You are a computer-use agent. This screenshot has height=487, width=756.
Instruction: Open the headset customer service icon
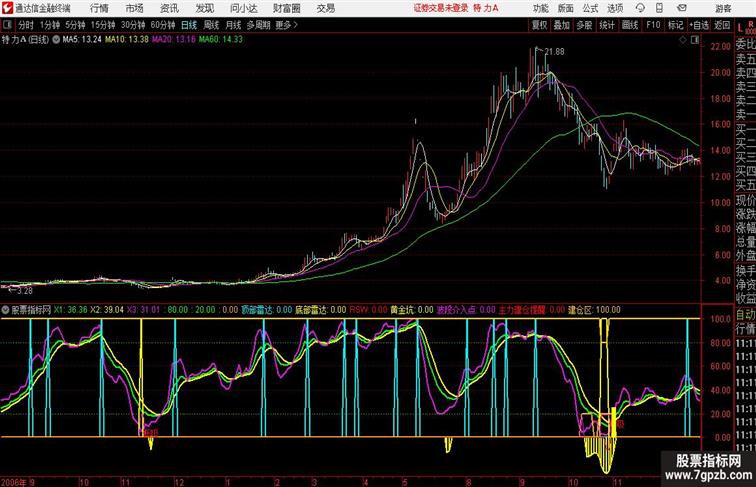tap(640, 8)
